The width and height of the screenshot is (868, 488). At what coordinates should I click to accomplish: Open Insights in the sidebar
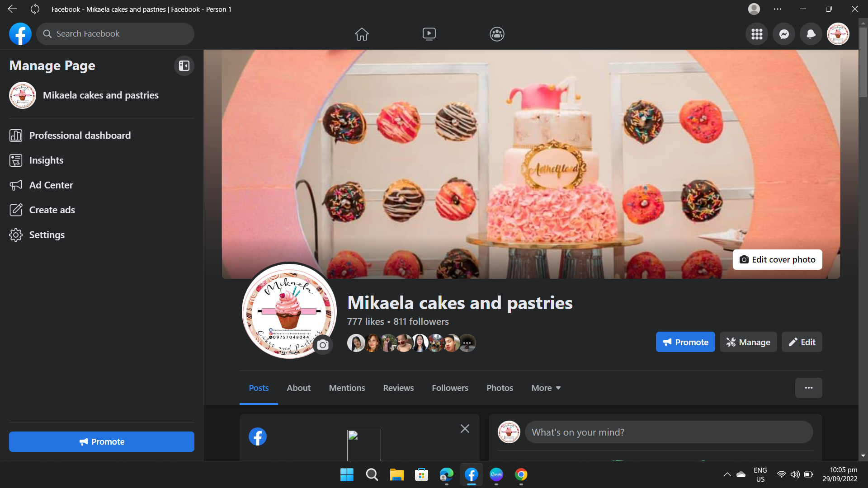point(46,160)
